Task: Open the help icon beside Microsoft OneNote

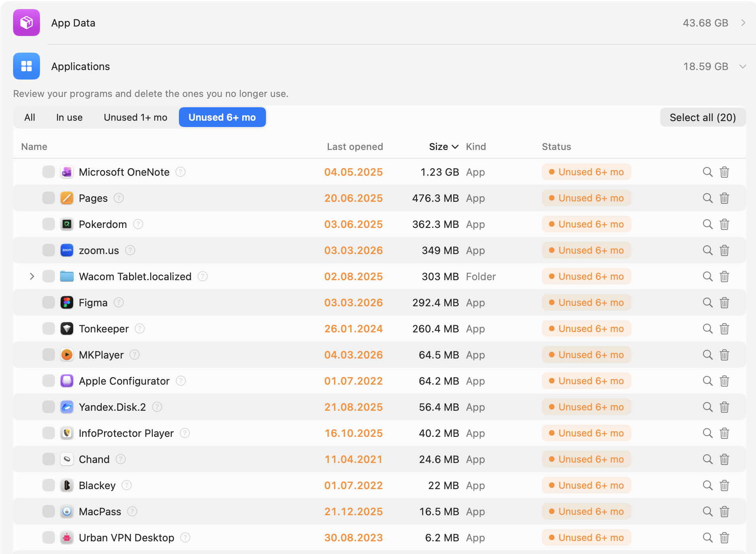Action: [180, 172]
